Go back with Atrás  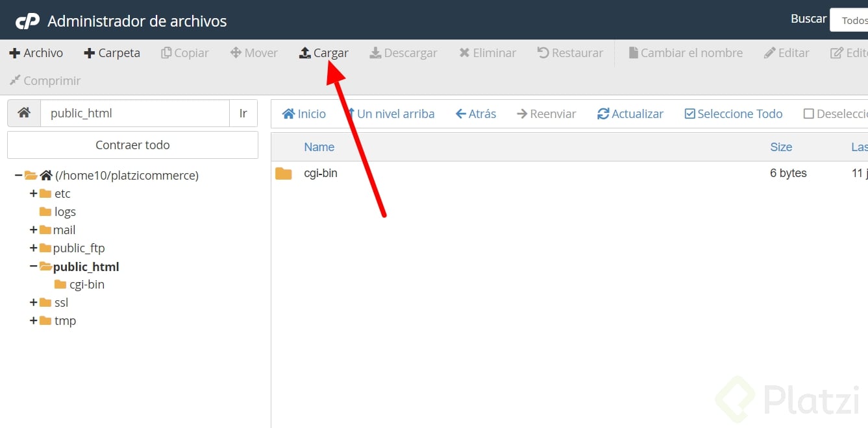(x=476, y=114)
